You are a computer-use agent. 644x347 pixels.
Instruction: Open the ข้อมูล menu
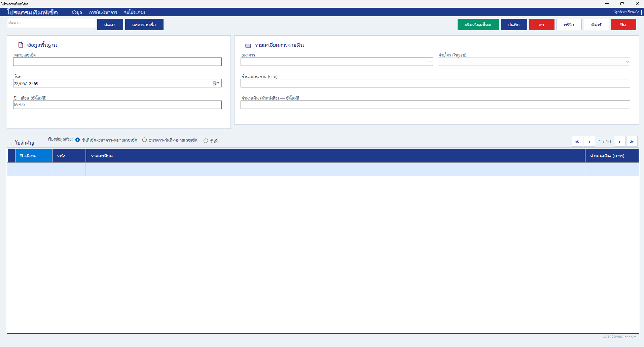pos(77,12)
